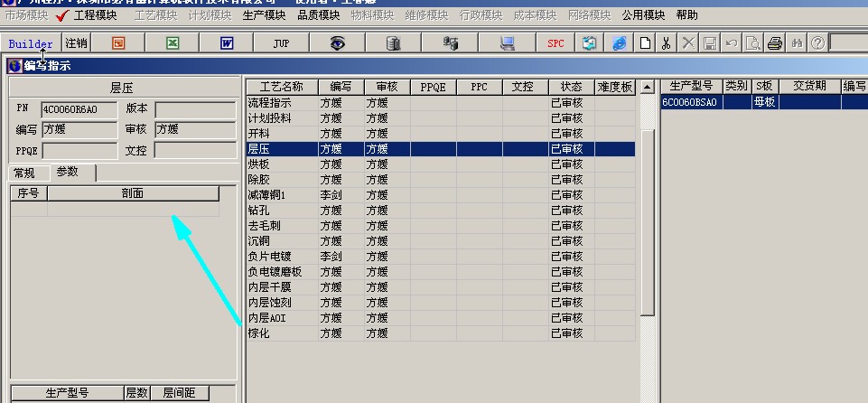Viewport: 868px width, 403px height.
Task: Open the 帮助 menu
Action: tap(687, 15)
